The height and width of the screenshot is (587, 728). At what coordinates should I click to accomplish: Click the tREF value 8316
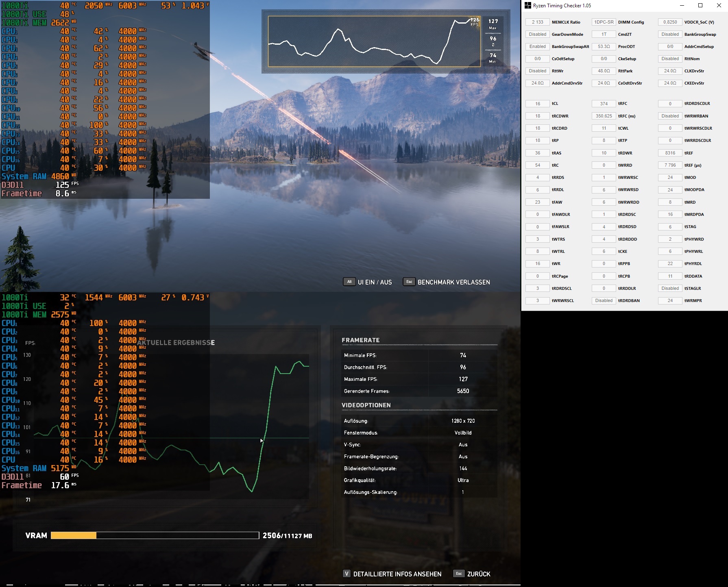[x=670, y=153]
